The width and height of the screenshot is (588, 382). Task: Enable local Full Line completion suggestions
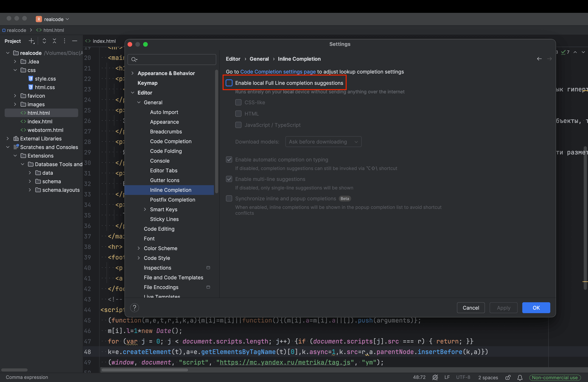point(229,83)
